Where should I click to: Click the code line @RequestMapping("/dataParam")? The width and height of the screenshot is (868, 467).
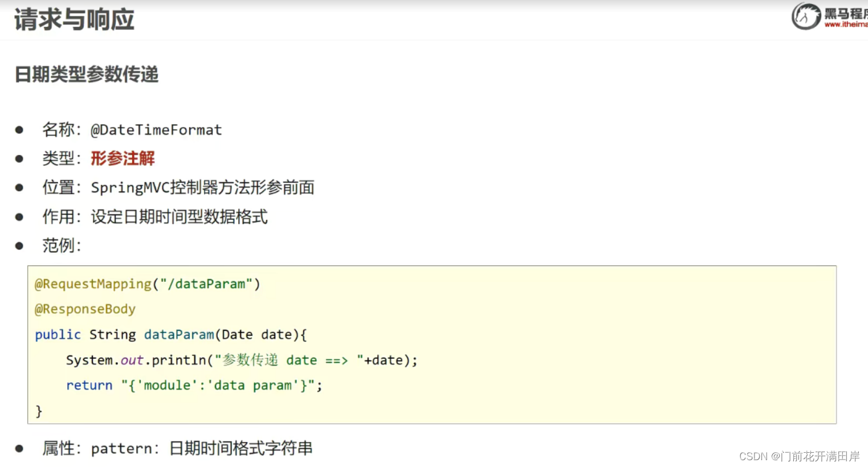[x=147, y=284]
